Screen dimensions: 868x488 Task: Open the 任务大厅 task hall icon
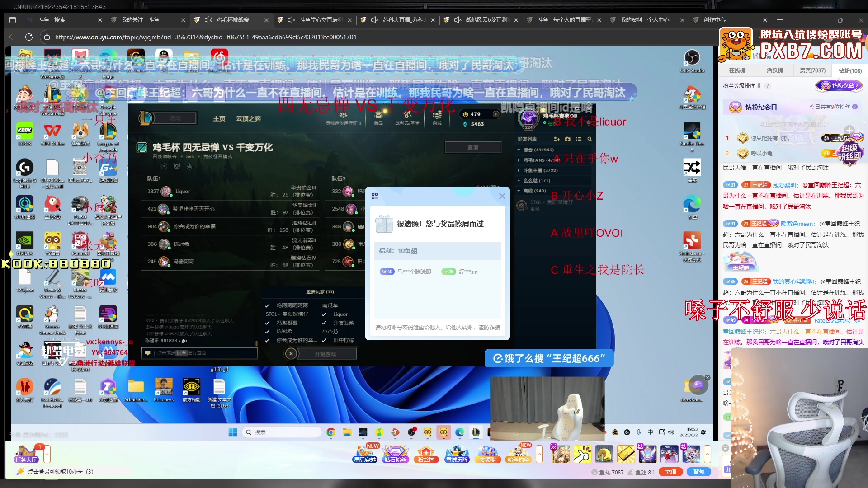point(26,454)
